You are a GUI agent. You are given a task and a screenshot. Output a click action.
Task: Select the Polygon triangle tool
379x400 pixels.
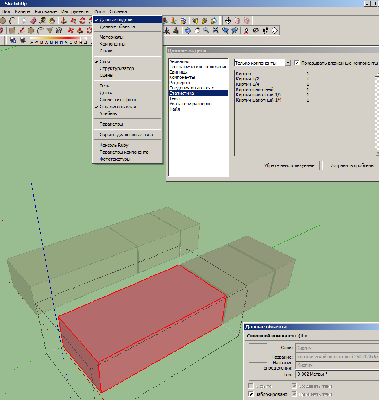click(49, 31)
